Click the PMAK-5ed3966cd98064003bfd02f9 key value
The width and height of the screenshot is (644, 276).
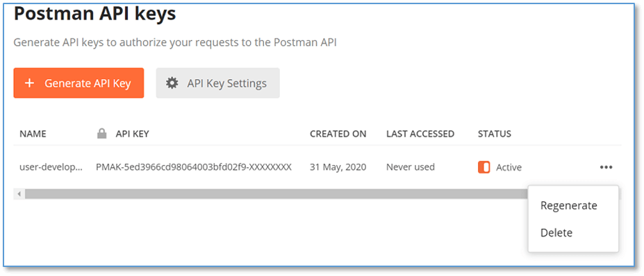[x=194, y=167]
